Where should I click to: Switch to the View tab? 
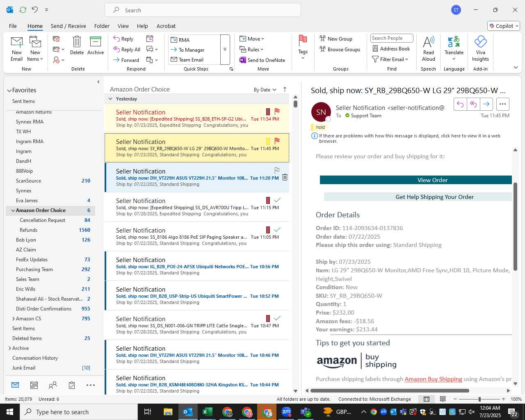[123, 26]
